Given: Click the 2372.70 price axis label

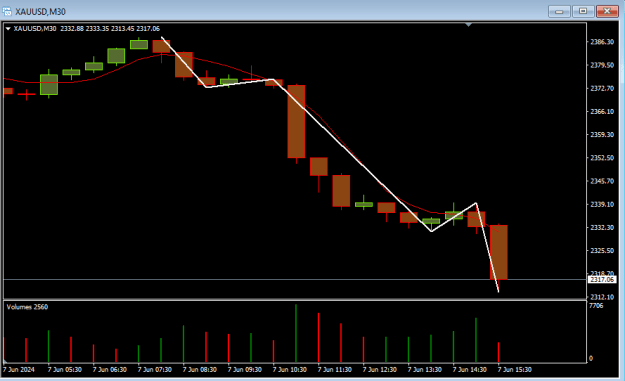Looking at the screenshot, I should pos(602,88).
